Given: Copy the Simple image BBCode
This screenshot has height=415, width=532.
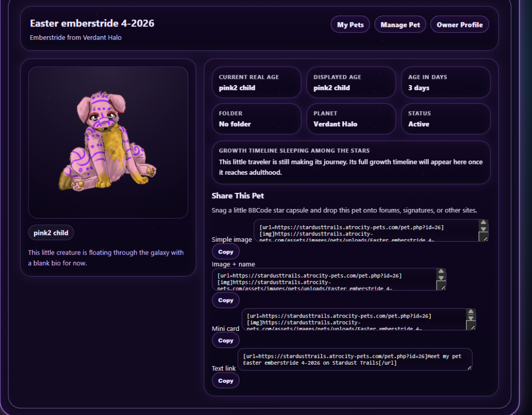Looking at the screenshot, I should (x=226, y=252).
